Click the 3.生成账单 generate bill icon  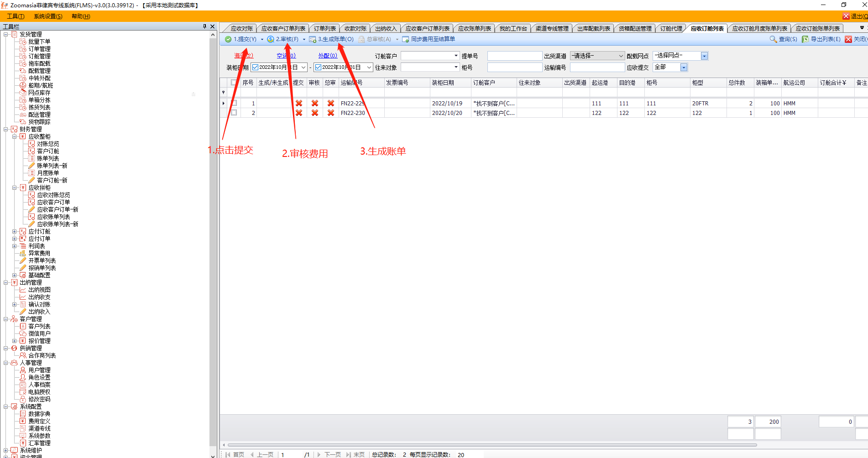click(x=313, y=39)
